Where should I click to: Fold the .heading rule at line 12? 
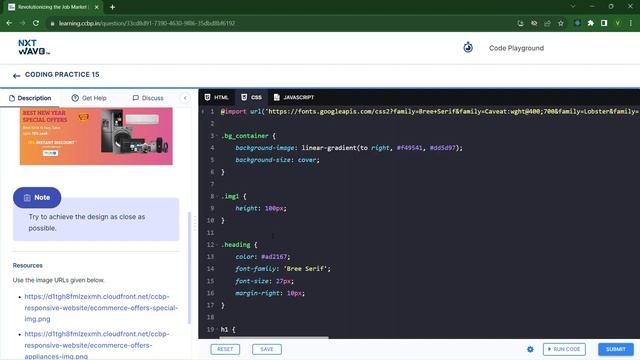click(217, 245)
